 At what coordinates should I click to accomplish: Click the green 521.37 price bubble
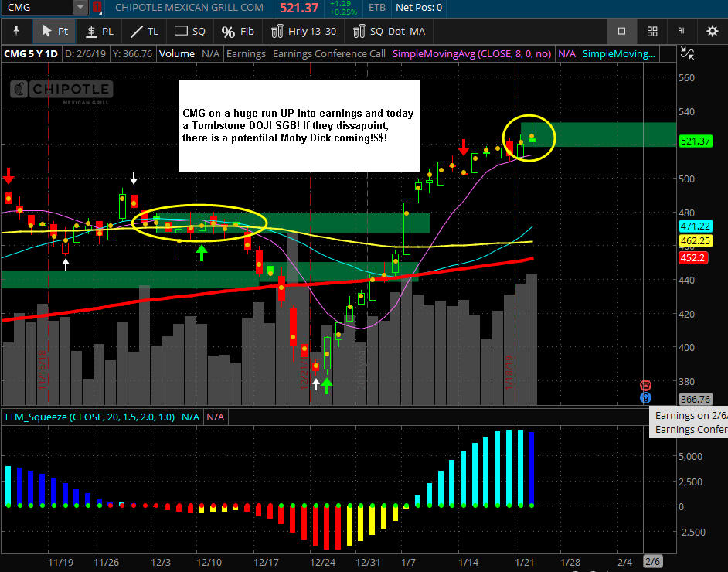coord(696,141)
